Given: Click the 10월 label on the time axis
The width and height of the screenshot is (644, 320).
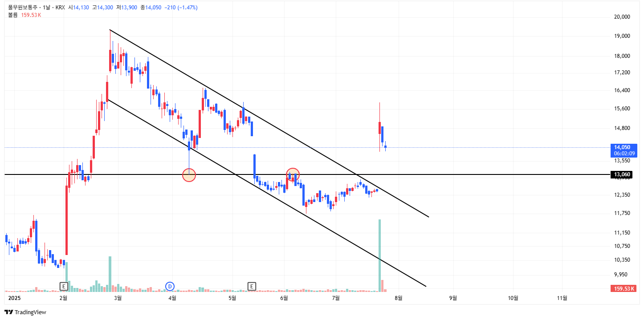Looking at the screenshot, I should tap(513, 298).
